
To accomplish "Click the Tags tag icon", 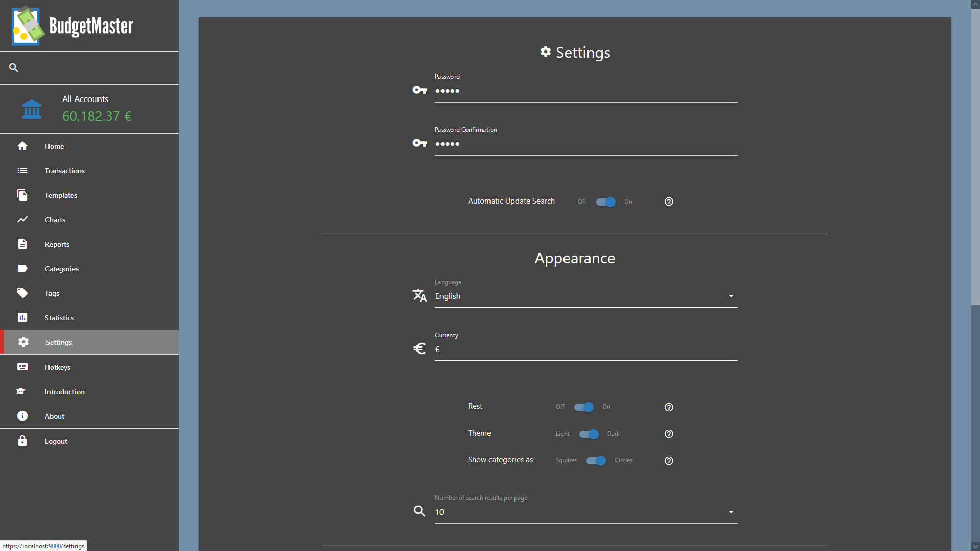I will coord(22,293).
